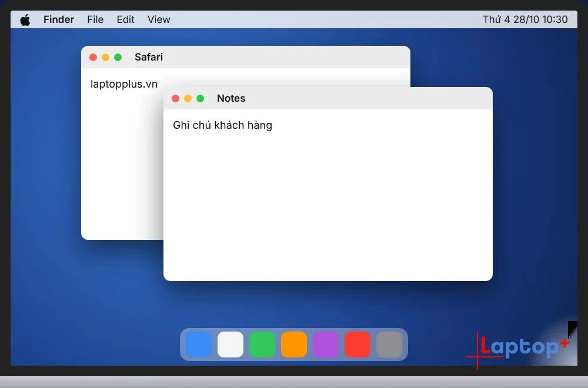Click the Safari window title
588x388 pixels.
pyautogui.click(x=149, y=57)
